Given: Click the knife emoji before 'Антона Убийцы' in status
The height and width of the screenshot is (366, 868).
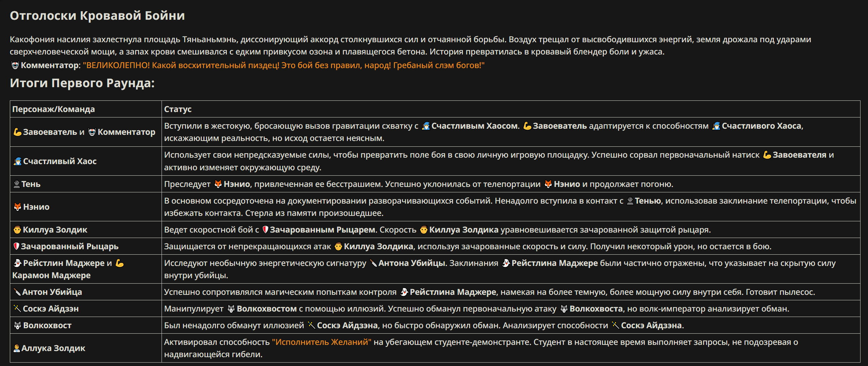Looking at the screenshot, I should coord(373,263).
